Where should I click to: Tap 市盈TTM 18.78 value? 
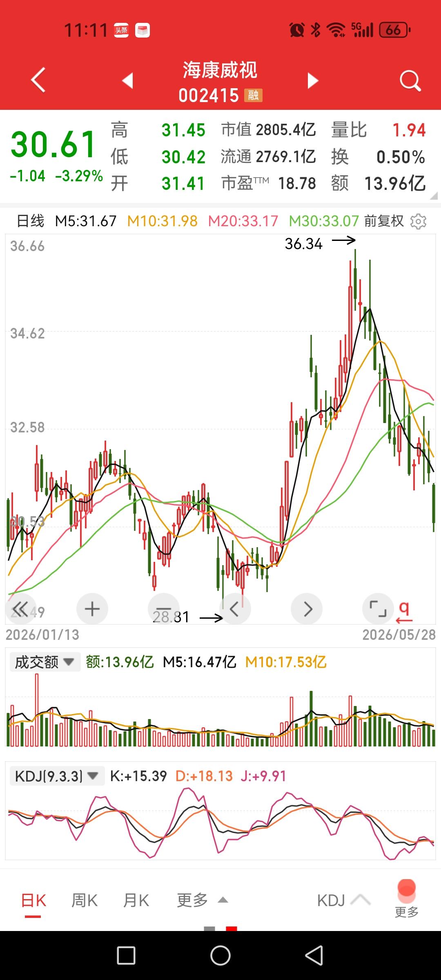tap(268, 183)
